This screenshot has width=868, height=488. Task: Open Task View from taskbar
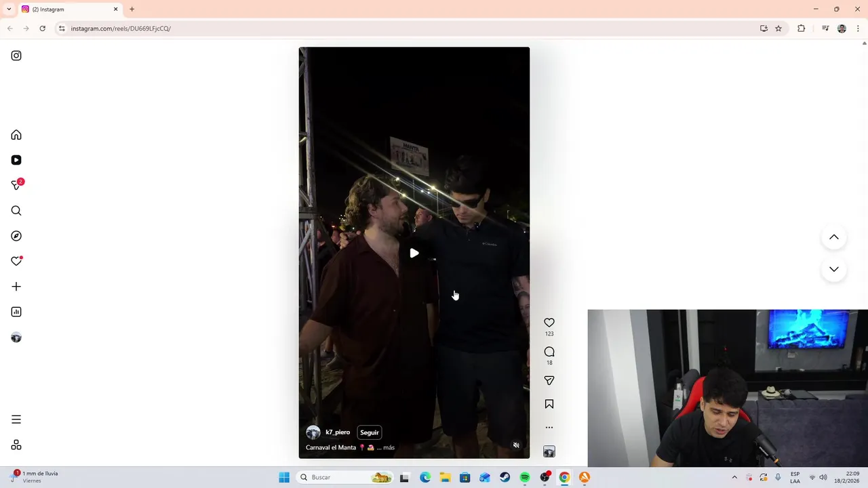click(405, 477)
